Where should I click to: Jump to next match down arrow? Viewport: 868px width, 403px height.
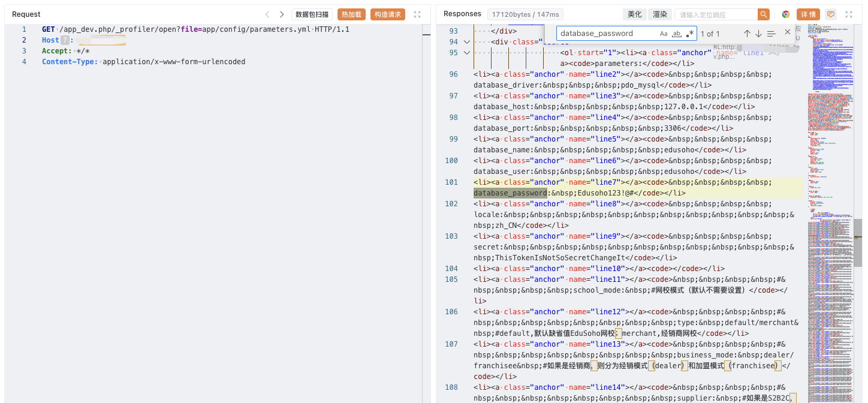tap(758, 34)
